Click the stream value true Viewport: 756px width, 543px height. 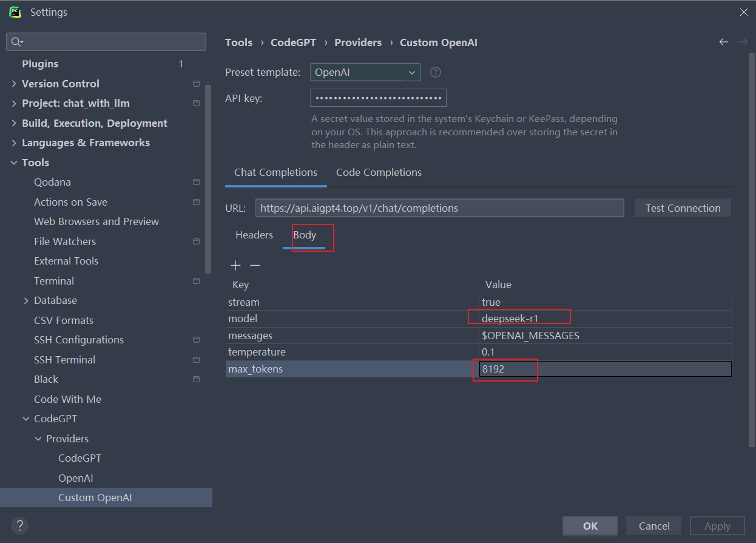click(605, 302)
